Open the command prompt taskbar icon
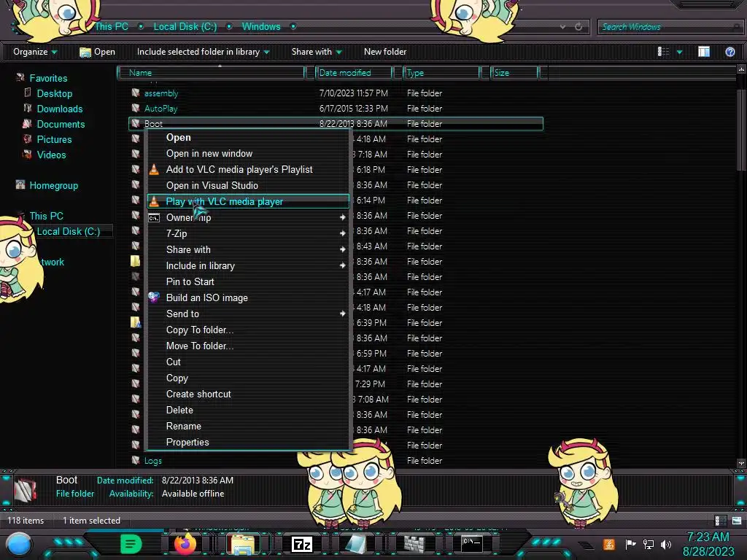 tap(472, 542)
